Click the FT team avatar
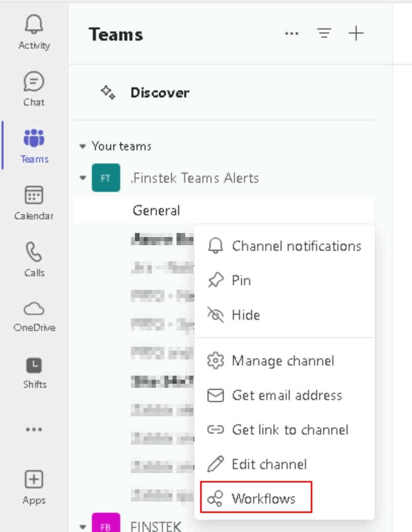The width and height of the screenshot is (412, 532). 106,178
